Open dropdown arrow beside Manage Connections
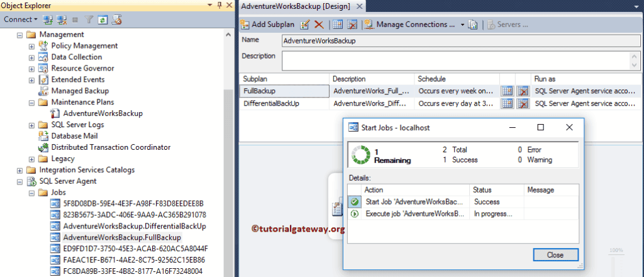Image resolution: width=644 pixels, height=277 pixels. tap(462, 25)
